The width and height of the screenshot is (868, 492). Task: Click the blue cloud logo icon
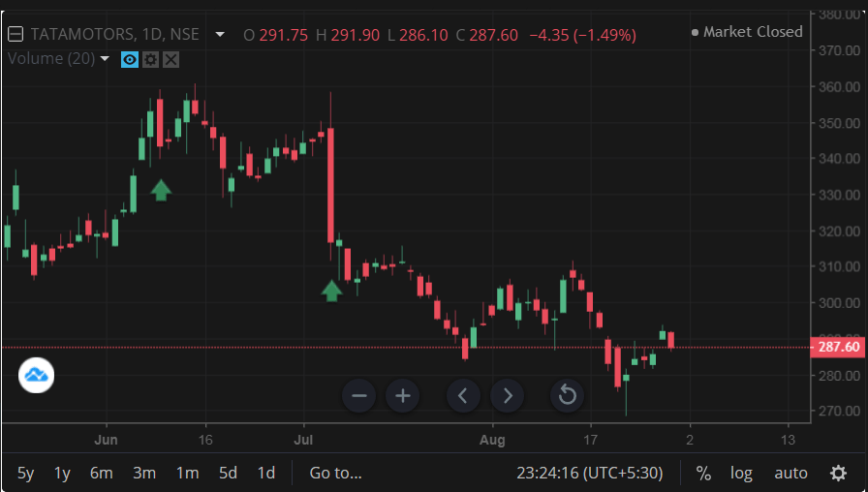click(37, 375)
